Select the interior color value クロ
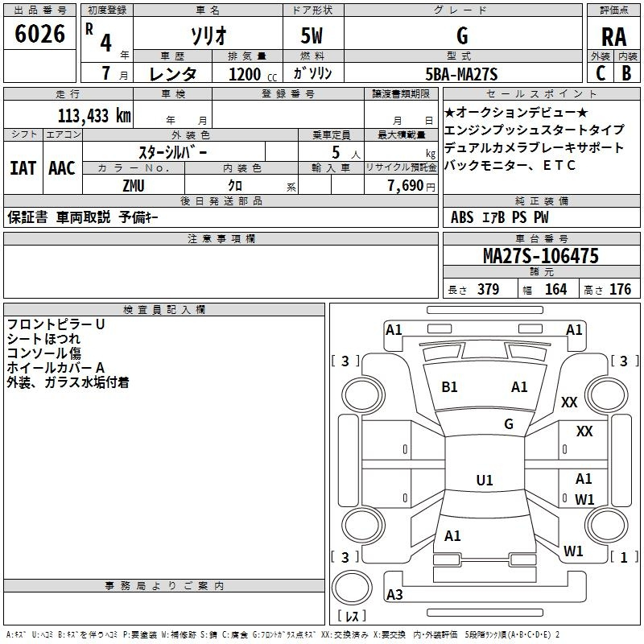This screenshot has height=644, width=644. click(x=235, y=186)
